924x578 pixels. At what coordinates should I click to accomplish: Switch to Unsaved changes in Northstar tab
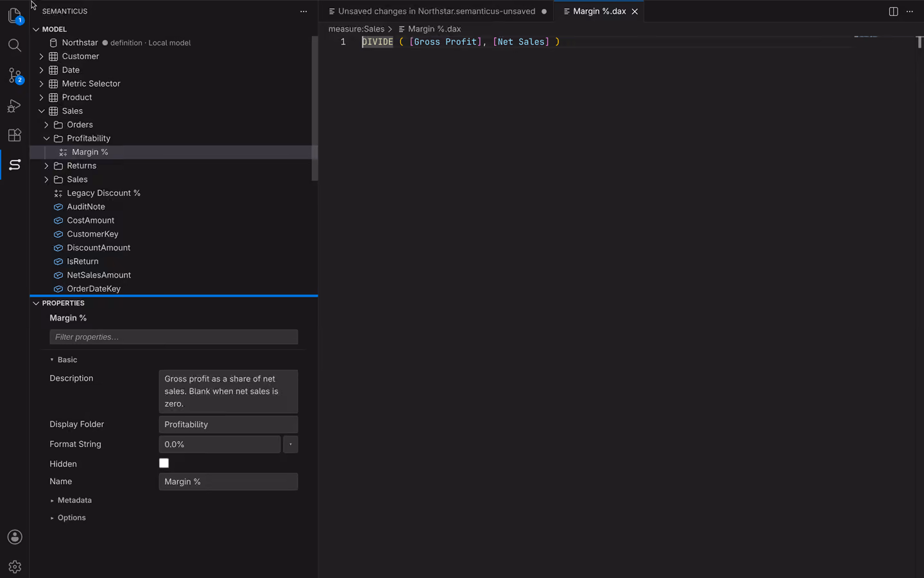coord(436,12)
